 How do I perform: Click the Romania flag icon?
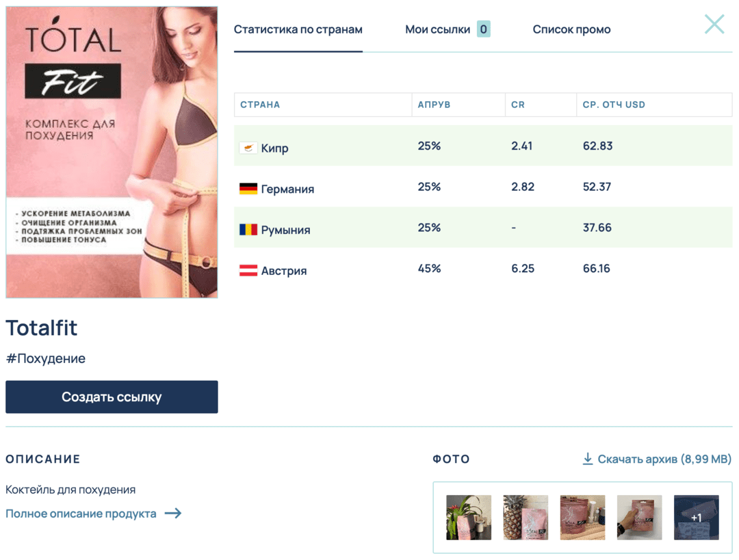pyautogui.click(x=248, y=229)
